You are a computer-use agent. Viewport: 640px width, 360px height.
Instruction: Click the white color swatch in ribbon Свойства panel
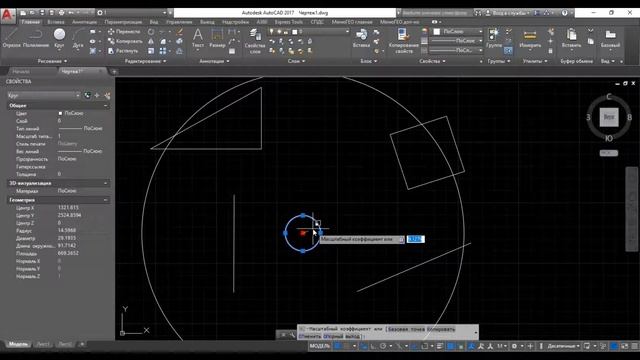pos(437,31)
